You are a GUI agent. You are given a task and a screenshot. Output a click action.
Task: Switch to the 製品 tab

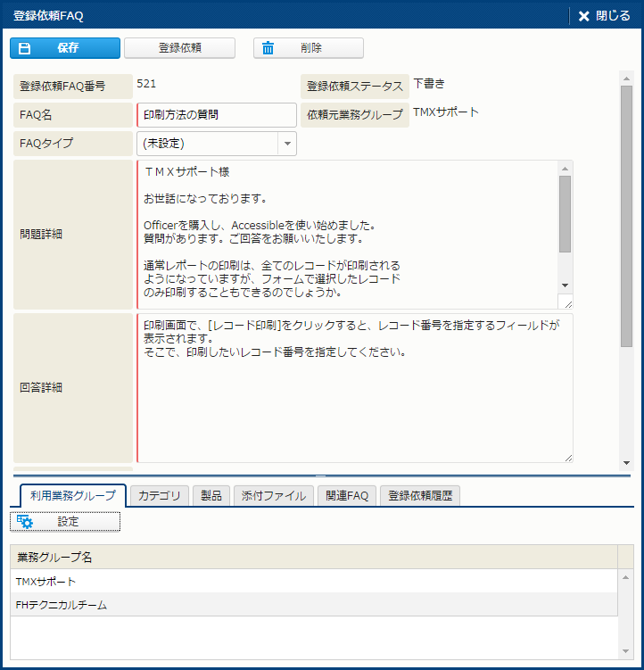click(211, 496)
